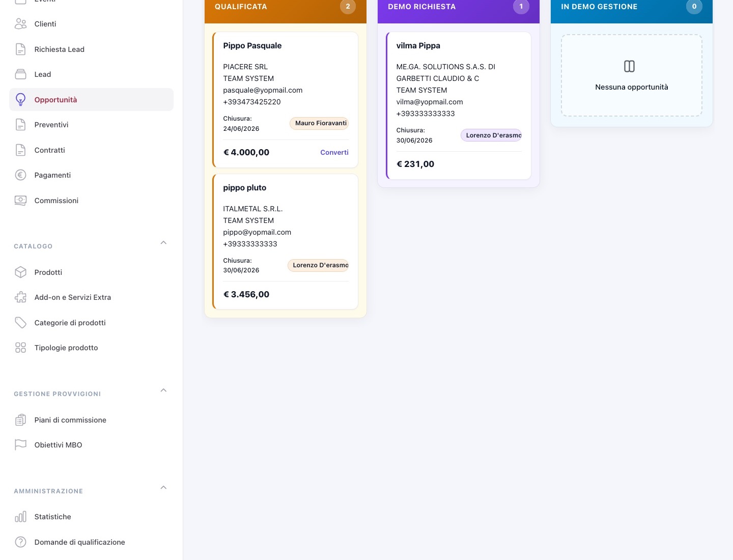
Task: Click the € 3.456,00 amount
Action: click(x=246, y=294)
